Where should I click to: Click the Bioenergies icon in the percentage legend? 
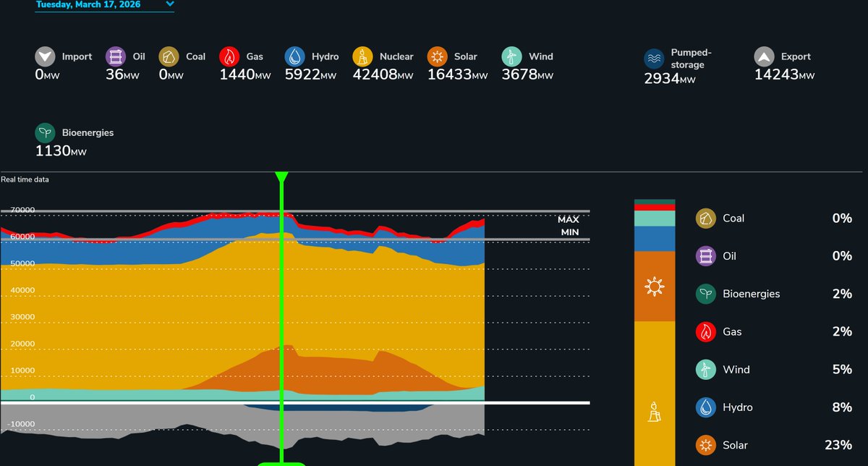[x=706, y=294]
